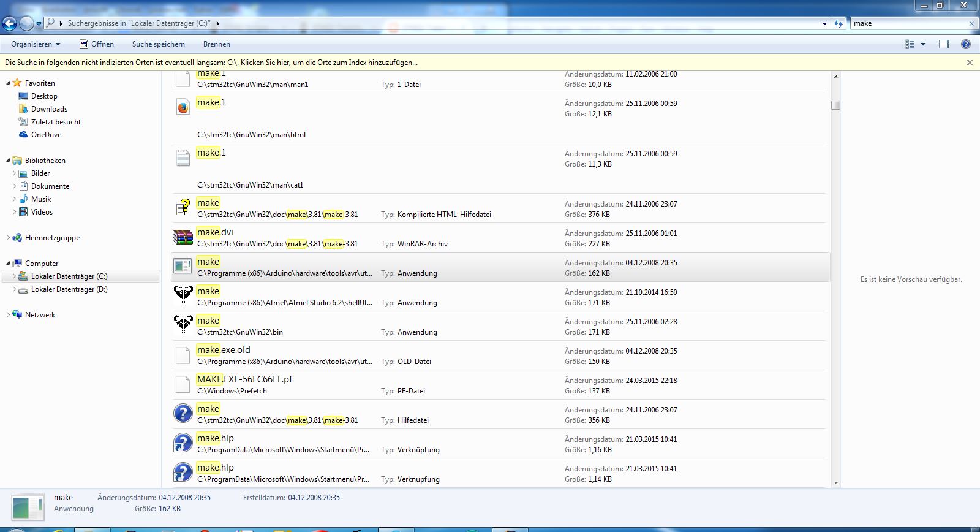Select the Musik library
The height and width of the screenshot is (532, 980).
point(41,199)
